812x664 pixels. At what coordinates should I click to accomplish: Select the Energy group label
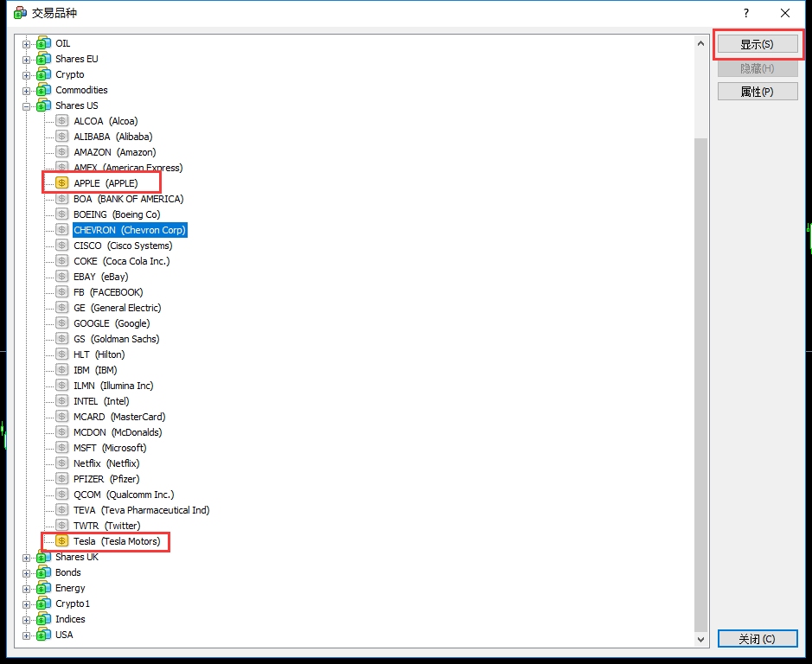coord(70,588)
